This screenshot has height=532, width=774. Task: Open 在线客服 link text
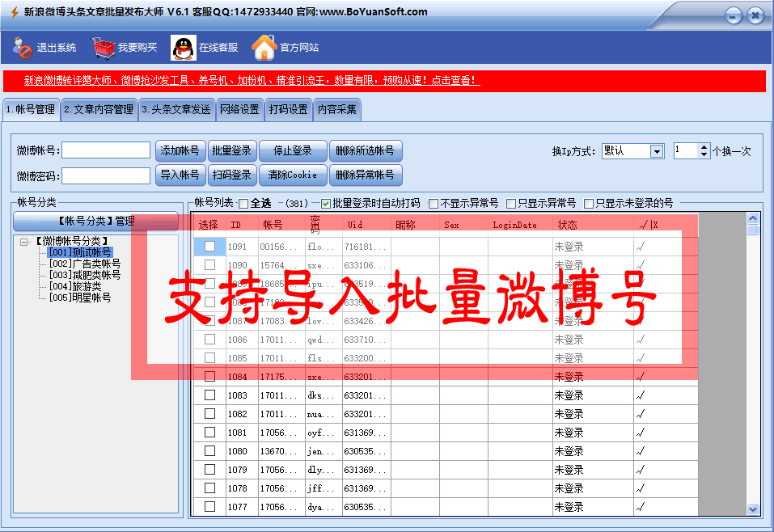[x=218, y=48]
